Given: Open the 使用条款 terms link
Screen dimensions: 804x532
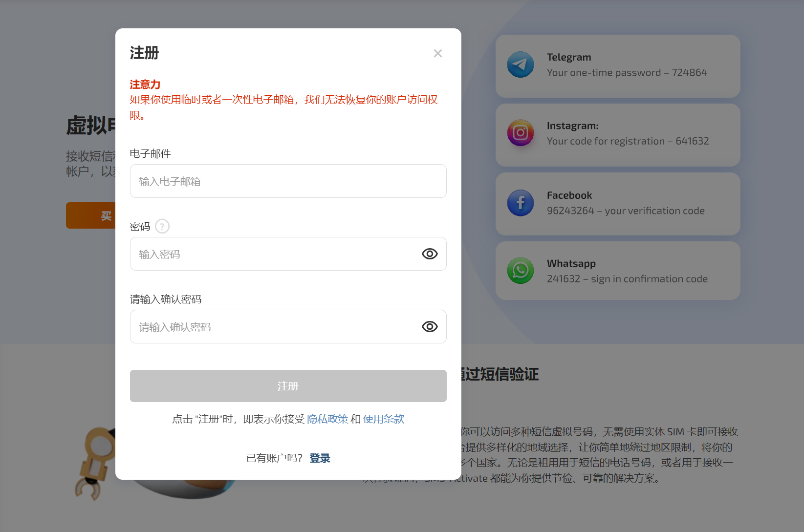Looking at the screenshot, I should (x=384, y=419).
